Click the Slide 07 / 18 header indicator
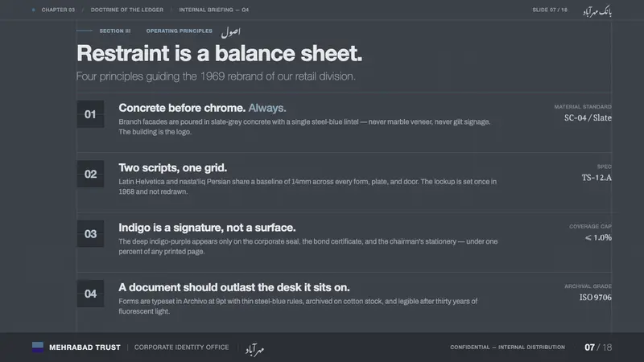The height and width of the screenshot is (362, 644). coord(550,10)
